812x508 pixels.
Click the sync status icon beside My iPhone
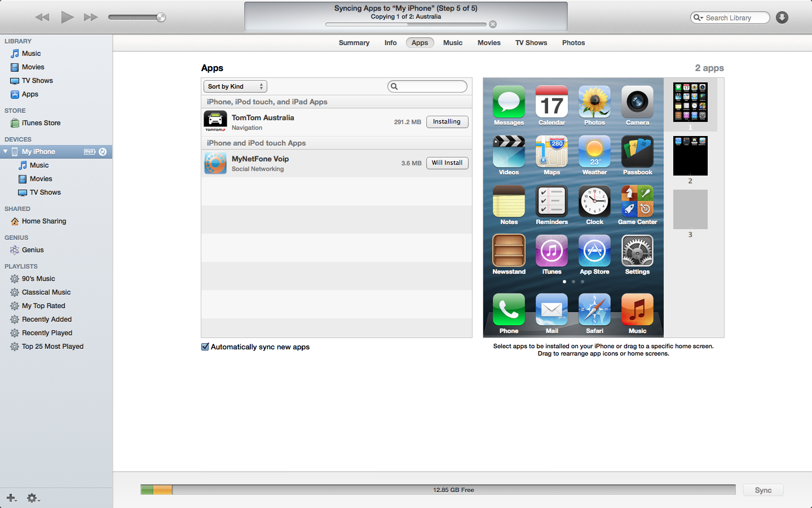coord(103,152)
